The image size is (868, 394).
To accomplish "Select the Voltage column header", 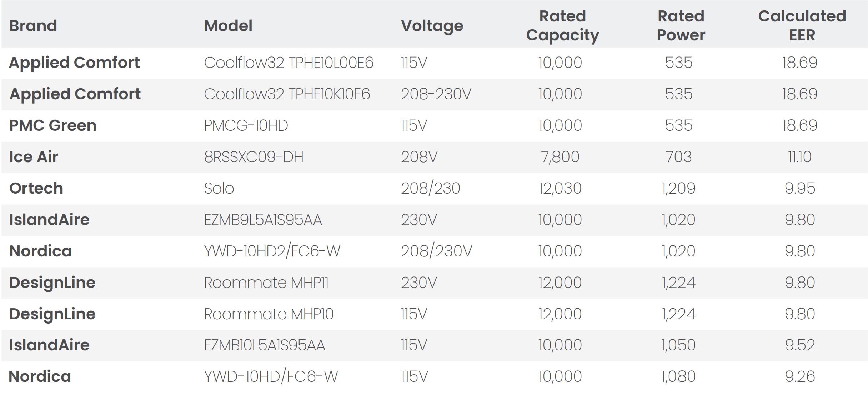I will click(432, 26).
